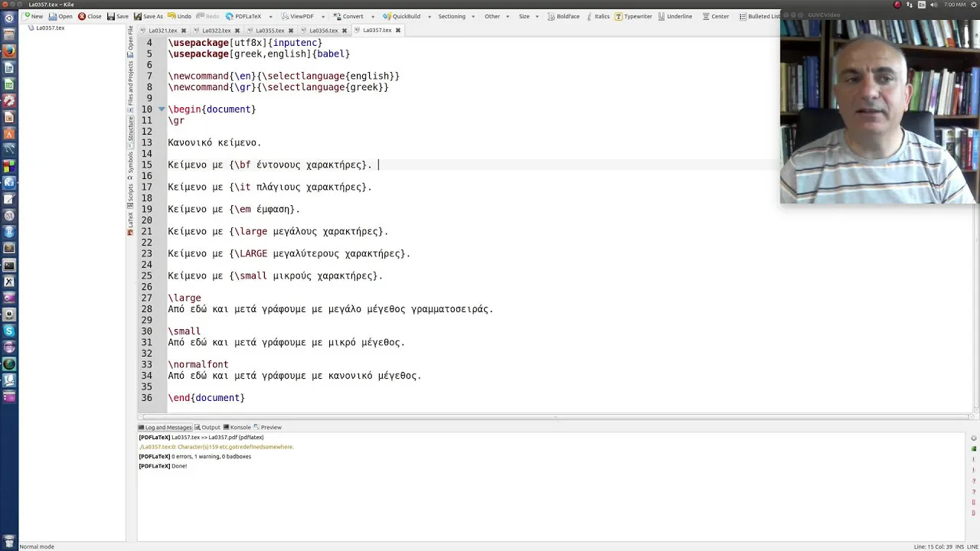Apply Italics formatting from toolbar
Image resolution: width=980 pixels, height=551 pixels.
coord(597,16)
